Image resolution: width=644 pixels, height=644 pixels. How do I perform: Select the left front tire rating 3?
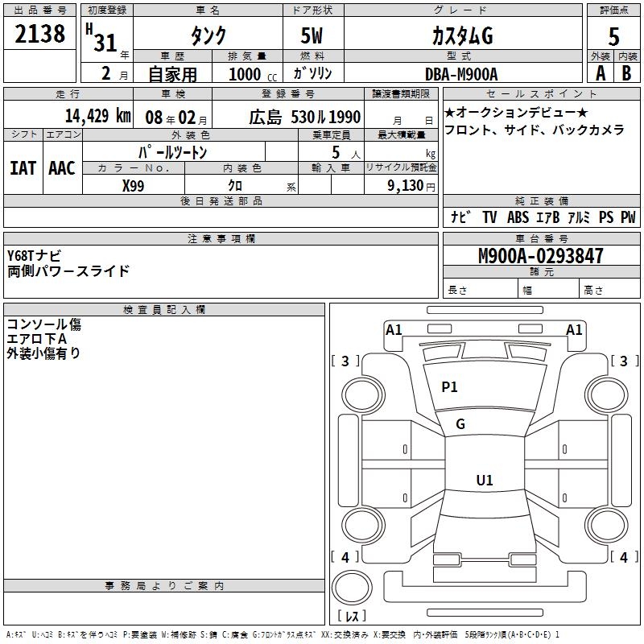(x=345, y=361)
